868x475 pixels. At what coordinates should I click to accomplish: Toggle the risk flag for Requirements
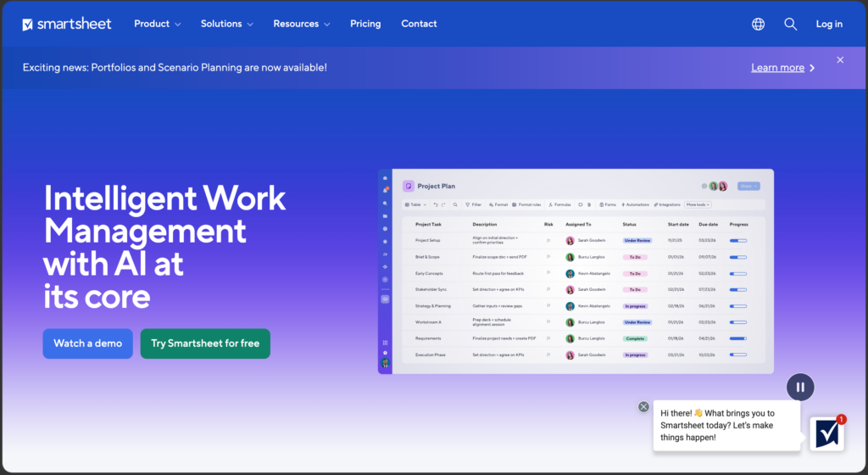548,338
